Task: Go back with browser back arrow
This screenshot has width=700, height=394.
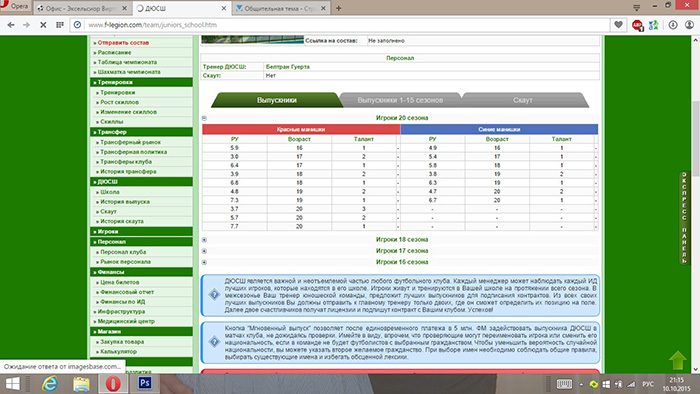Action: [x=11, y=25]
